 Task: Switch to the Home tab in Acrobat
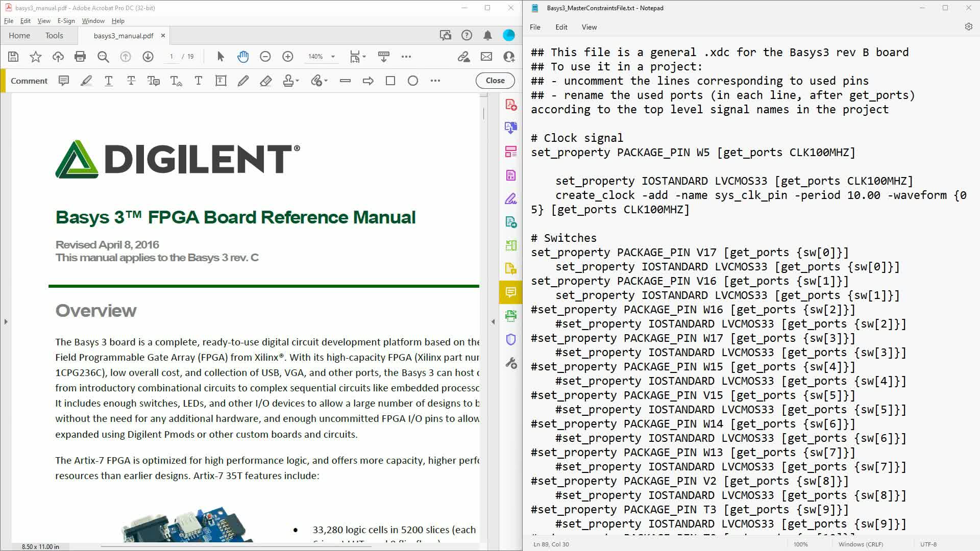coord(19,35)
